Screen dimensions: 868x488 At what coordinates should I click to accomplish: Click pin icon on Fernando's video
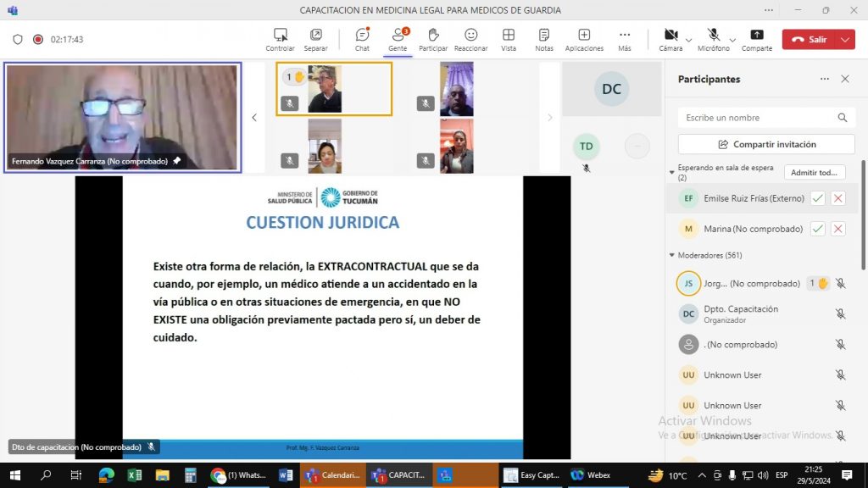[176, 161]
